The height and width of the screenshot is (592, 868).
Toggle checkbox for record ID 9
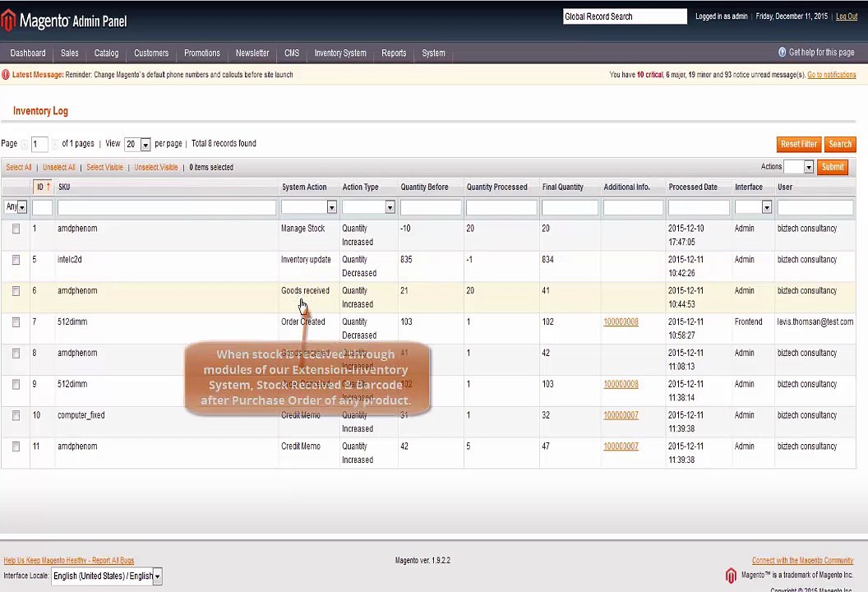(16, 384)
